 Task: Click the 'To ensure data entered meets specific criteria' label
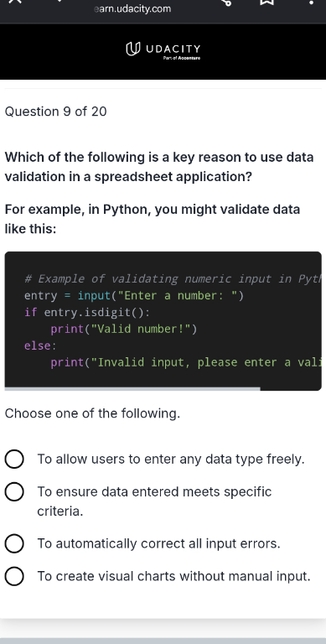[154, 501]
